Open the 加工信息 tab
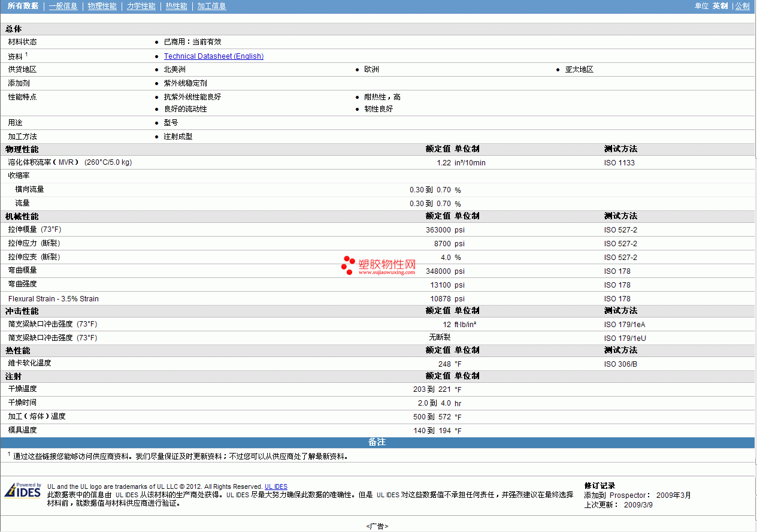This screenshot has width=757, height=532. (x=211, y=6)
